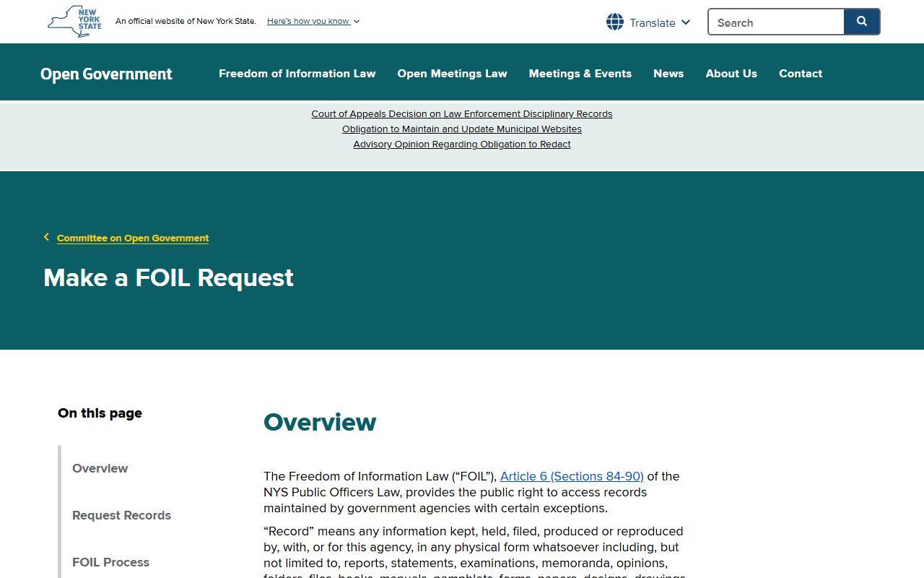Viewport: 924px width, 578px height.
Task: Click "An official website of New York State" text
Action: (186, 21)
